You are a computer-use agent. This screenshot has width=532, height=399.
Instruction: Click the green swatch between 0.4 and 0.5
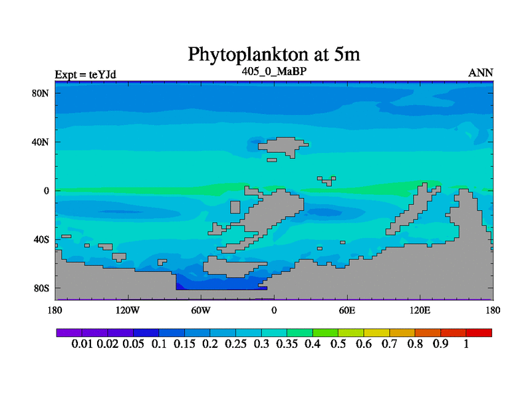[x=325, y=332]
